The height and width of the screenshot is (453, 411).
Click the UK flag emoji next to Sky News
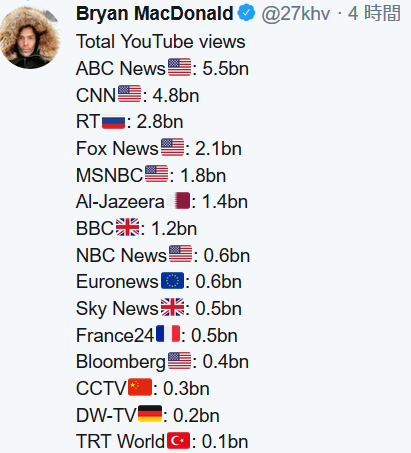pos(173,307)
